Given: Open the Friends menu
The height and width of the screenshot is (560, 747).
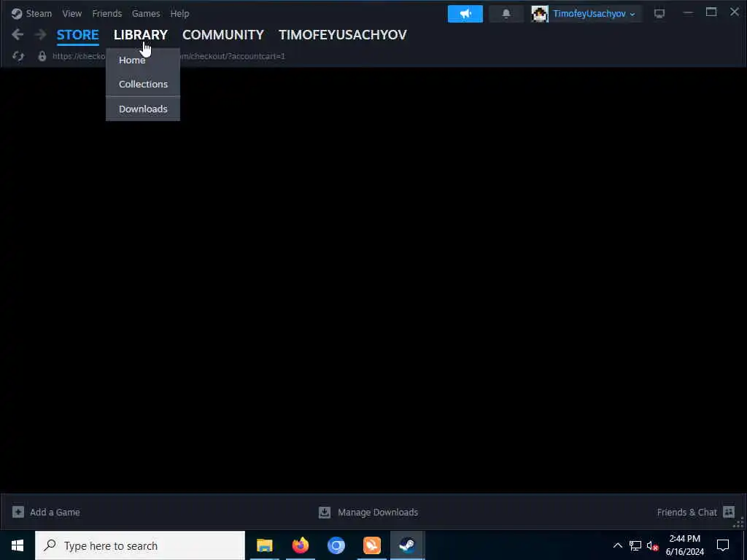Looking at the screenshot, I should point(107,13).
